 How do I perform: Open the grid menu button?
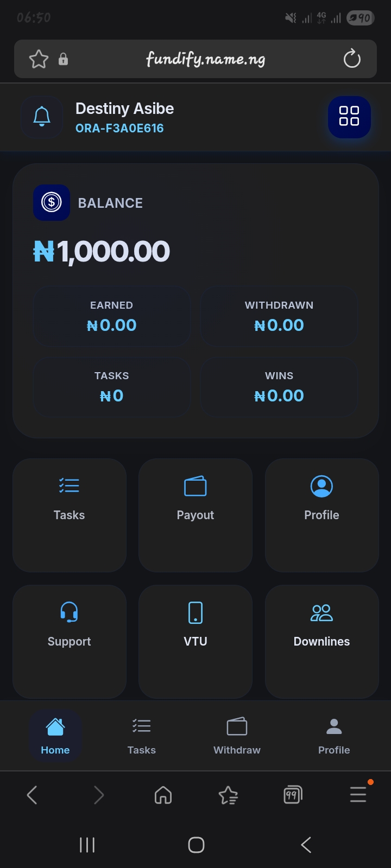point(349,117)
